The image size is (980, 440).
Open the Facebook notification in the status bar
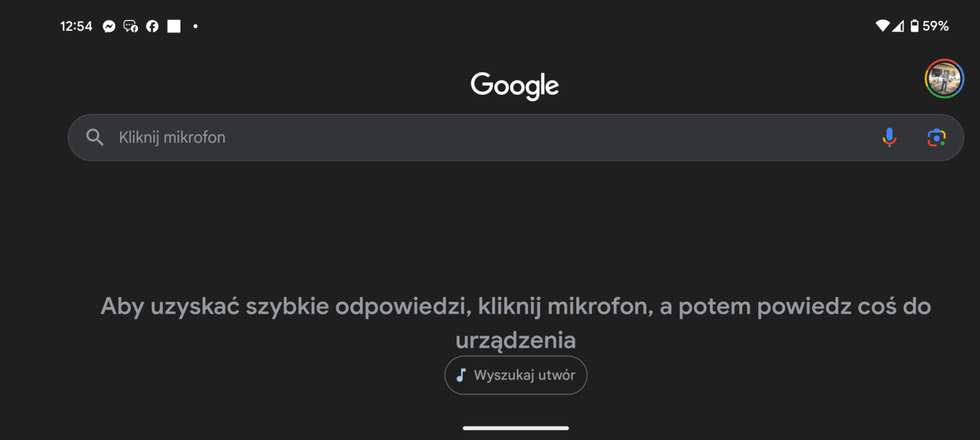[x=153, y=26]
